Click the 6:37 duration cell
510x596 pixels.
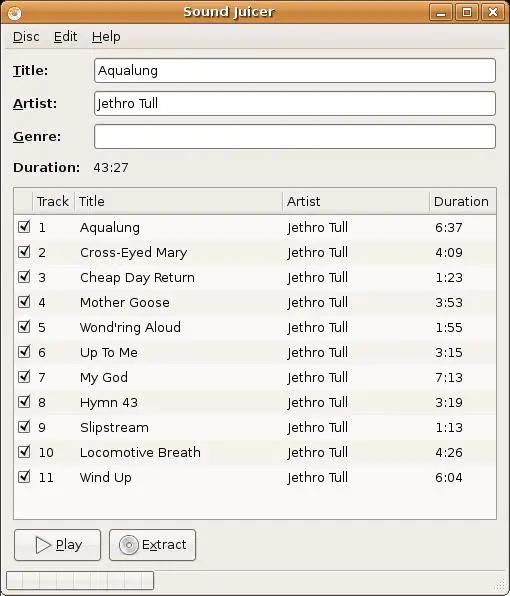click(x=449, y=227)
